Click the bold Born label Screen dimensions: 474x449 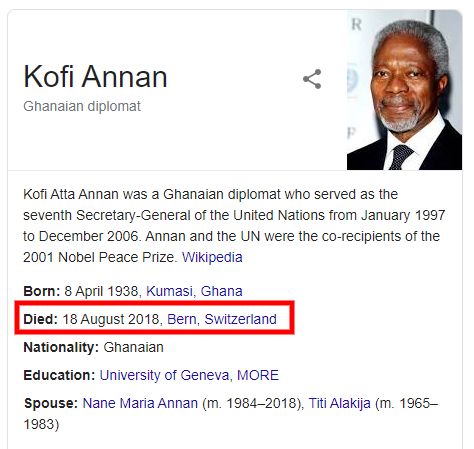point(42,291)
